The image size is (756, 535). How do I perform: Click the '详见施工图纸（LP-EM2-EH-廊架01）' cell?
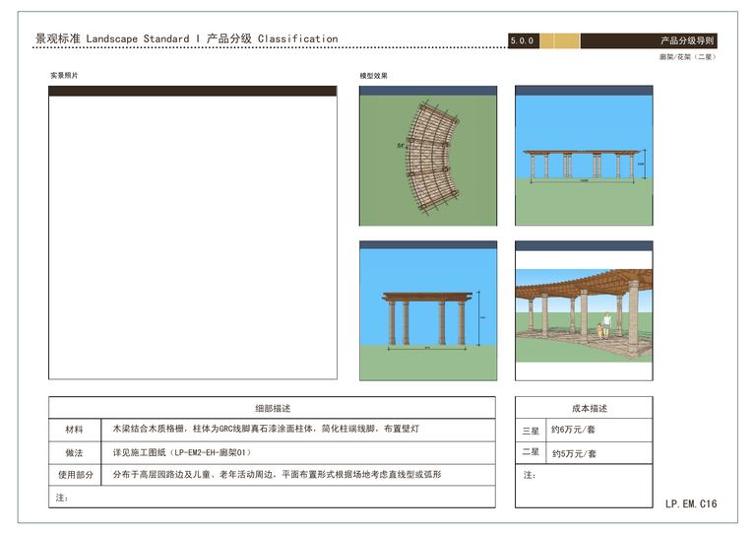click(x=298, y=453)
